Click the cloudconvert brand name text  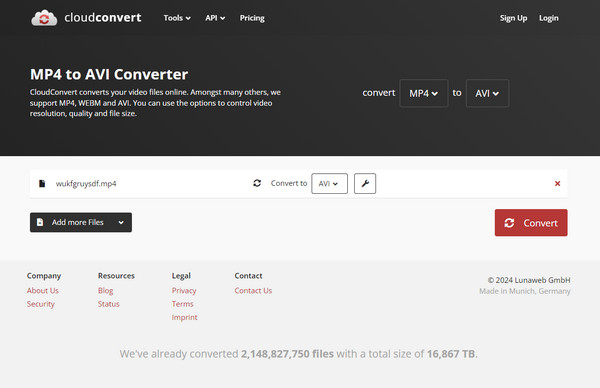[103, 18]
